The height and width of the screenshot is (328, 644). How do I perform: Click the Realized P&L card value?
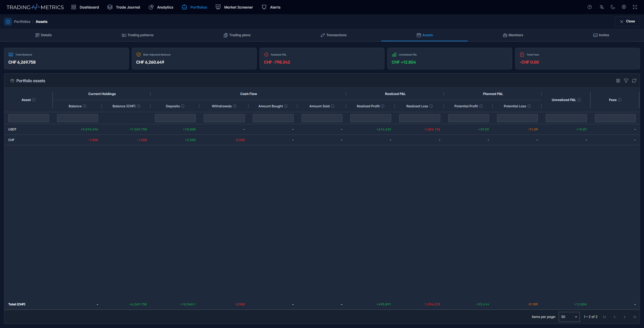point(277,62)
